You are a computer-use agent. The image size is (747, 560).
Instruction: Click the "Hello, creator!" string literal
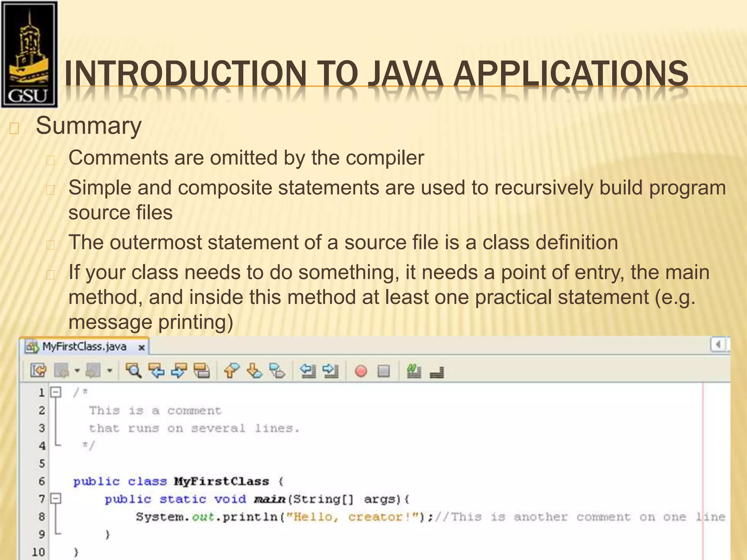coord(353,517)
